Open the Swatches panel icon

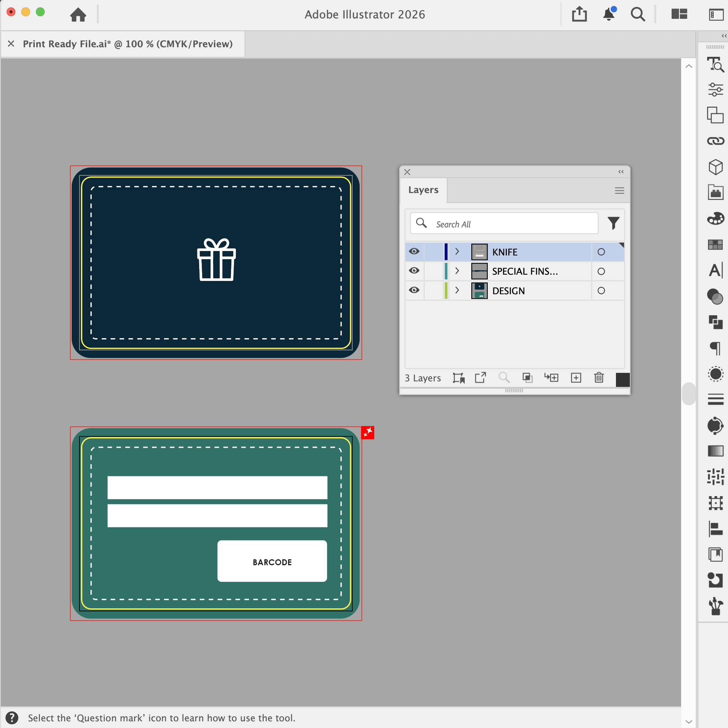(715, 244)
